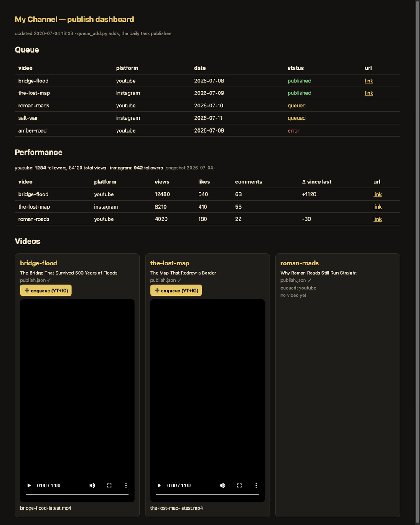Click the status column header in Queue
Viewport: 420px width, 525px height.
pyautogui.click(x=296, y=68)
